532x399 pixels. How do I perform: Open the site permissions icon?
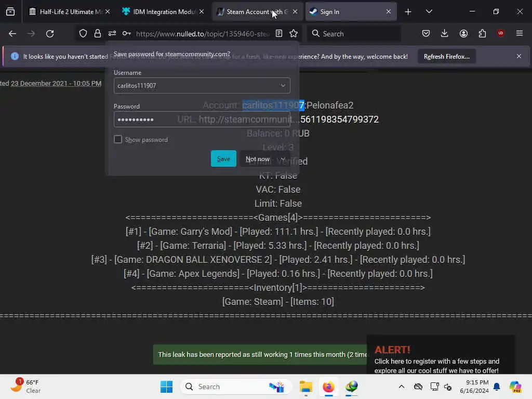point(112,33)
